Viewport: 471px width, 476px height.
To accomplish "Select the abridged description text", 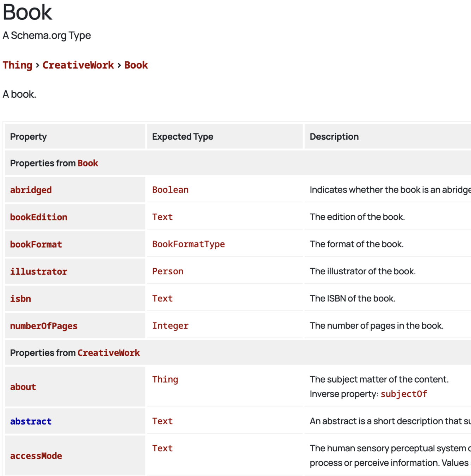I will [x=390, y=190].
